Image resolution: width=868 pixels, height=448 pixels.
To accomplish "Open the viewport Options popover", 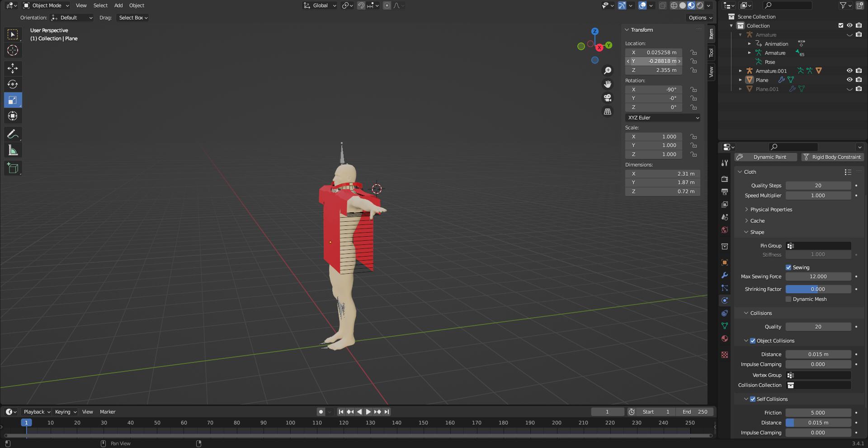I will (699, 17).
